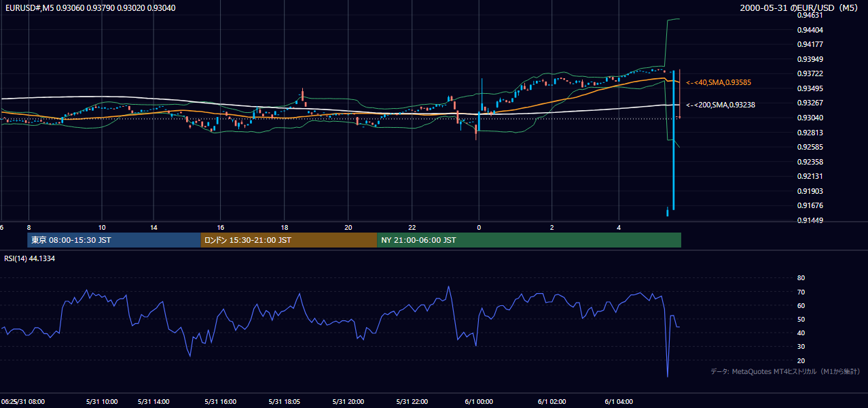The image size is (868, 408).
Task: Click RSI scale value 60
Action: coord(801,305)
